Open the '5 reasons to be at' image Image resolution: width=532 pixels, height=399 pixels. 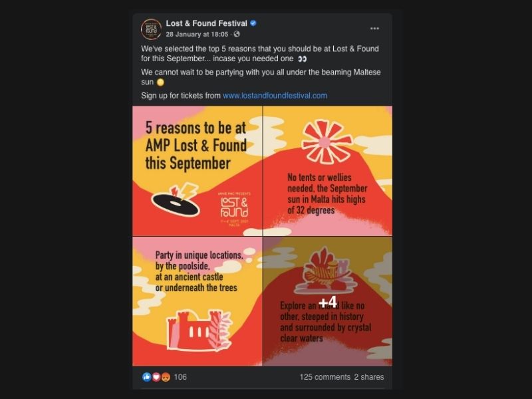(x=197, y=171)
